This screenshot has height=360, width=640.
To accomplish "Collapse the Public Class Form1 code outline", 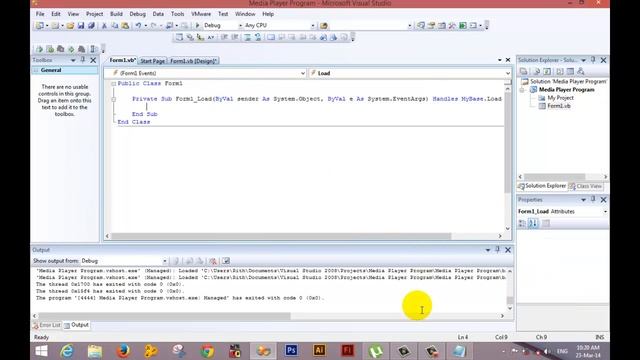I will tap(113, 84).
